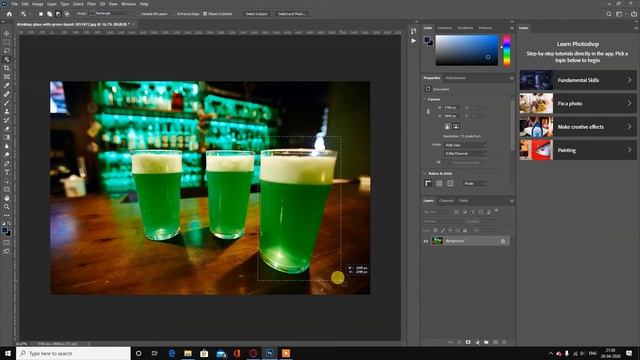Screen dimensions: 640x360
Task: Click the hue spectrum slider
Action: 507,51
